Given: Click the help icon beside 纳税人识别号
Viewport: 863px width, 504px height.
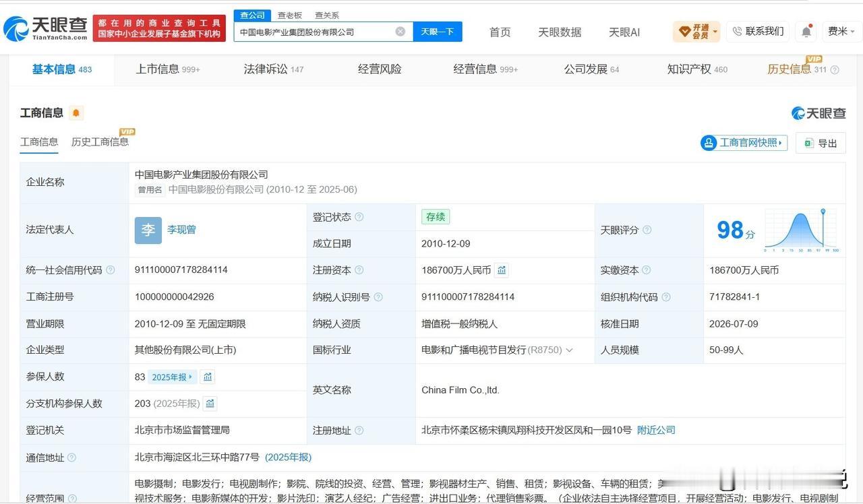Looking at the screenshot, I should 378,297.
